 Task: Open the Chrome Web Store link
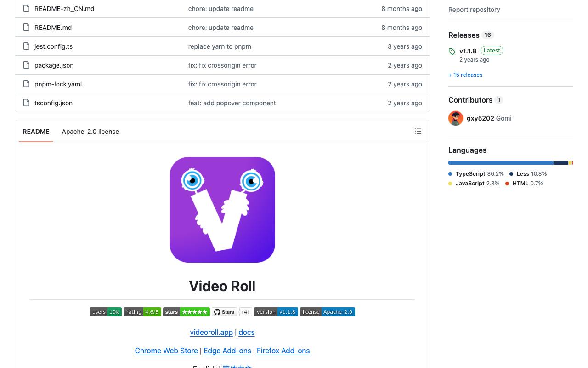pos(166,351)
